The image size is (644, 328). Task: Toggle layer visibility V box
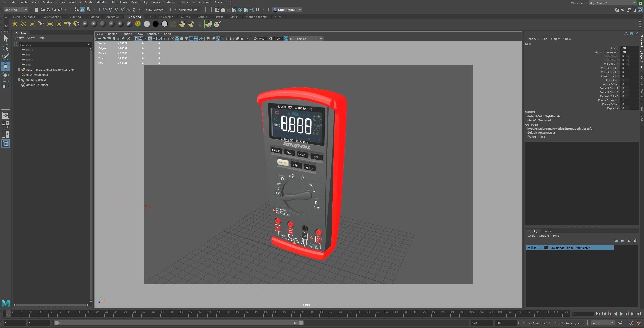[x=529, y=248]
